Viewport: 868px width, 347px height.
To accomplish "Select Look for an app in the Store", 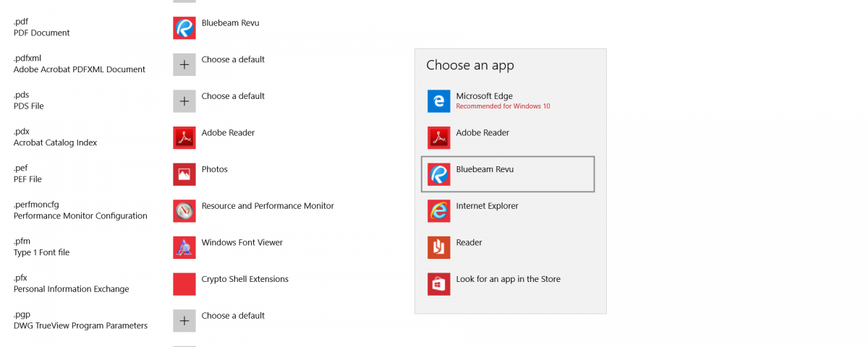I will click(508, 284).
